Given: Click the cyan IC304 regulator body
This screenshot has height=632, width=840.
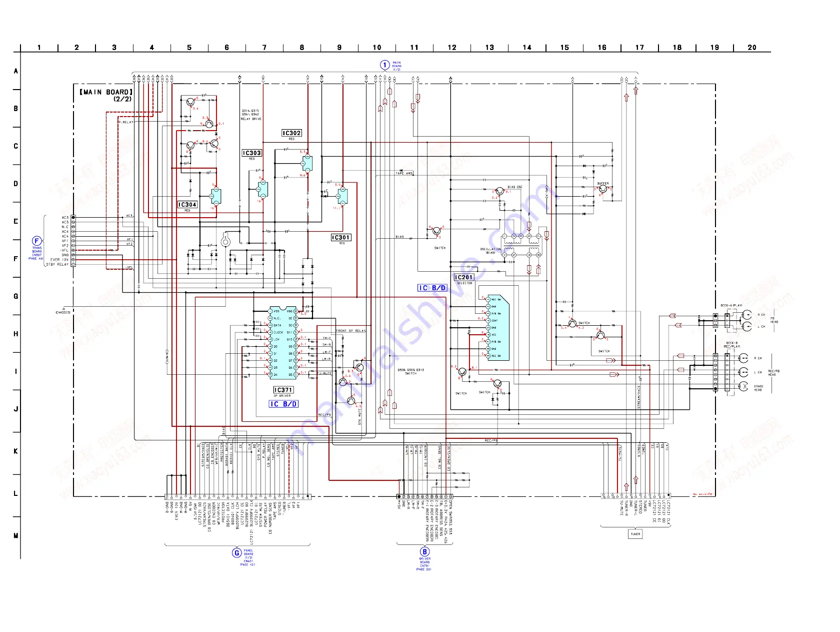Looking at the screenshot, I should pos(216,196).
